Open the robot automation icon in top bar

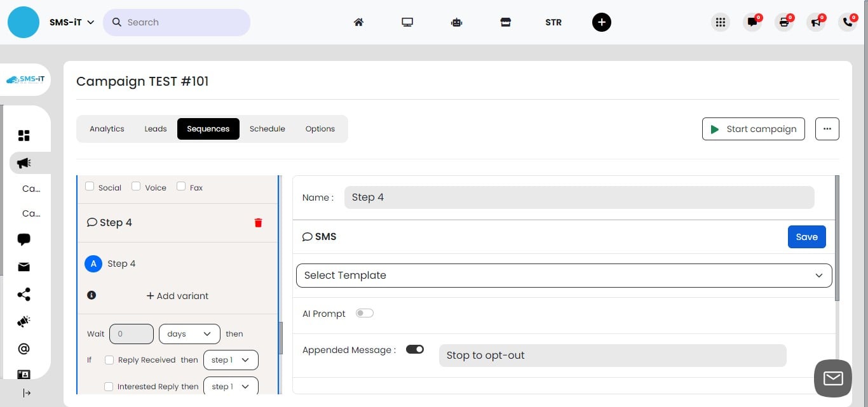[456, 22]
